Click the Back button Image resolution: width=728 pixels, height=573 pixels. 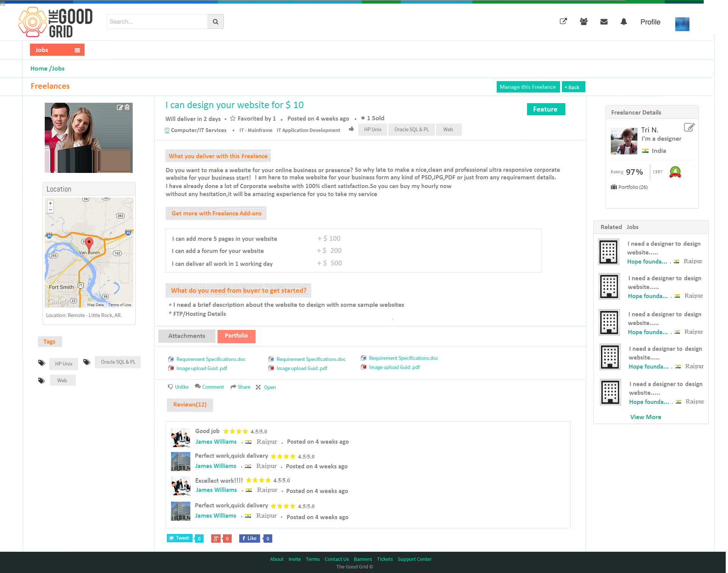tap(573, 87)
